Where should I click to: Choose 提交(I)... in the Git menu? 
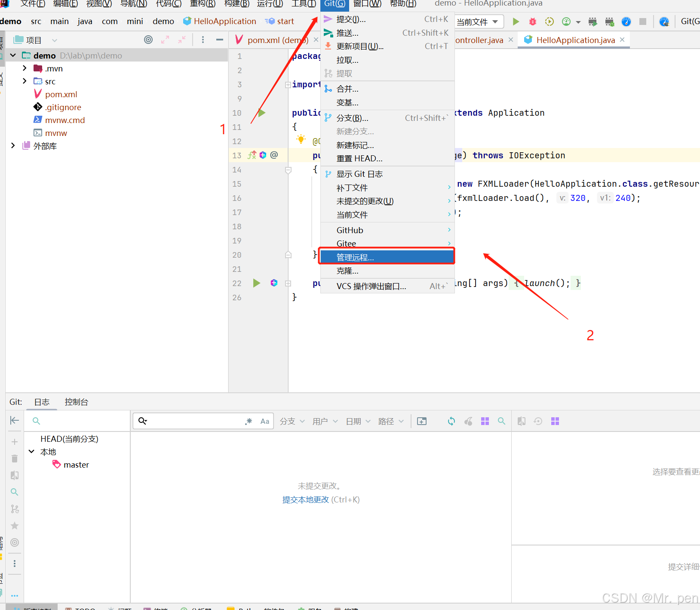click(387, 19)
